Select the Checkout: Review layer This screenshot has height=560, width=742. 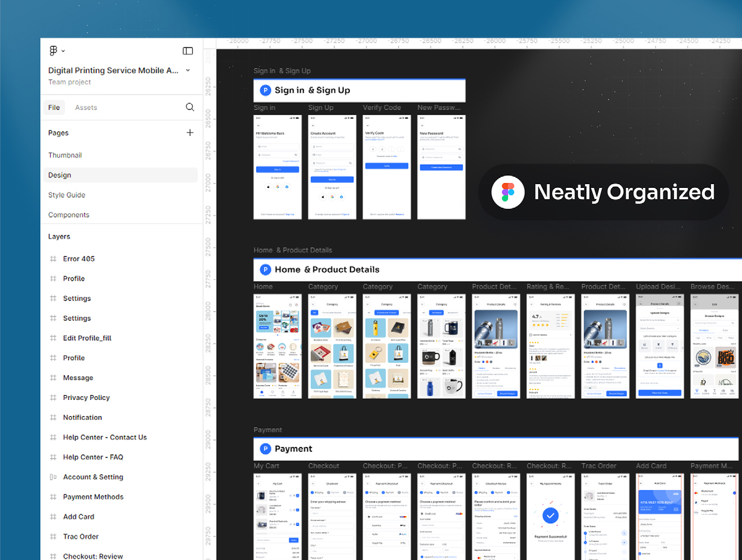point(93,556)
